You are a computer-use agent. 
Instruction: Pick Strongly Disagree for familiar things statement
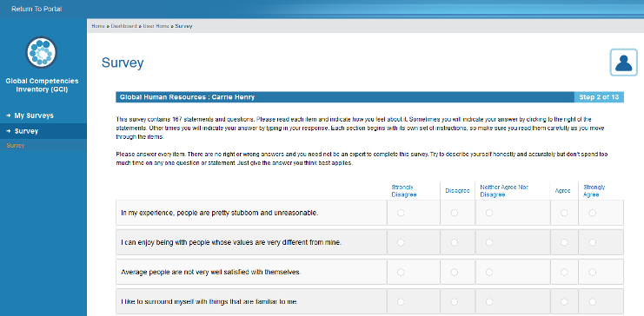(401, 301)
